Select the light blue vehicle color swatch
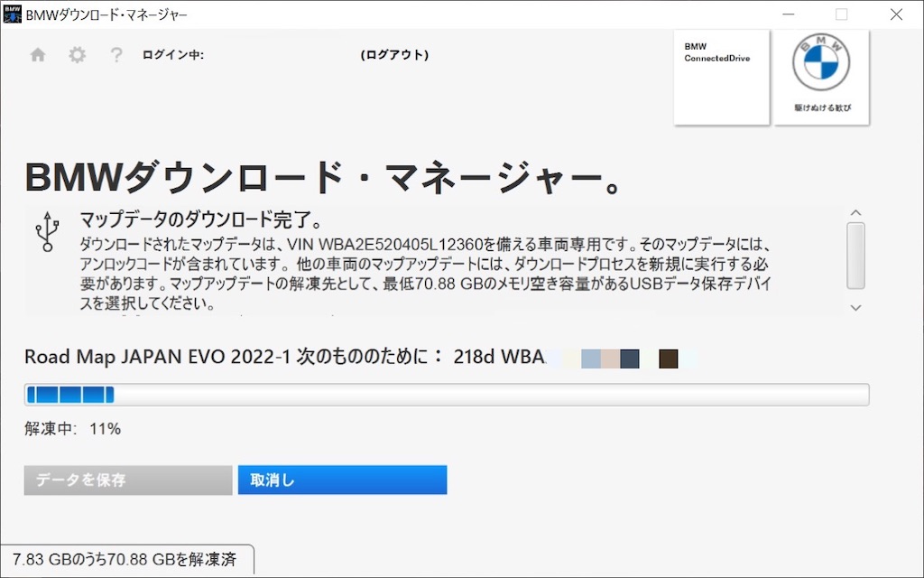The height and width of the screenshot is (578, 924). click(x=591, y=359)
